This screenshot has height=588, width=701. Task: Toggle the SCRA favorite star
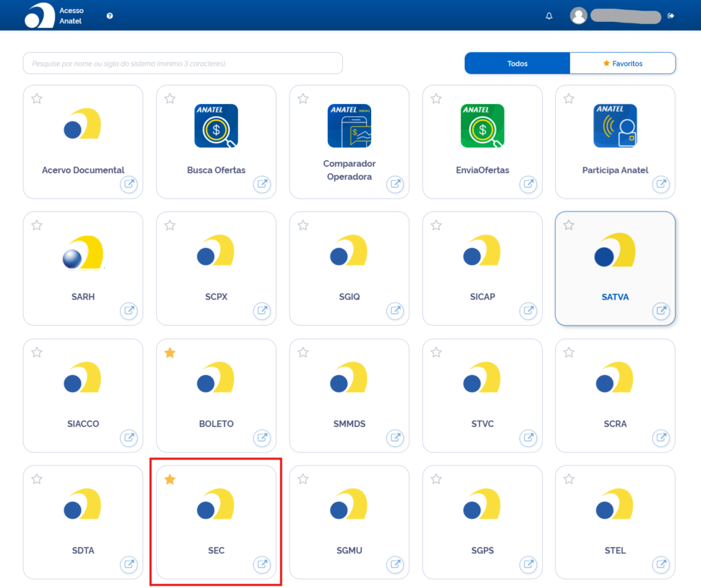(569, 353)
